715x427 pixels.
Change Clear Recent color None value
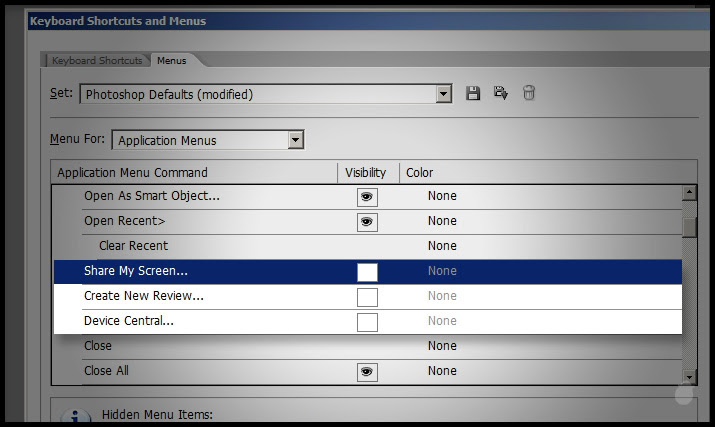pyautogui.click(x=442, y=246)
